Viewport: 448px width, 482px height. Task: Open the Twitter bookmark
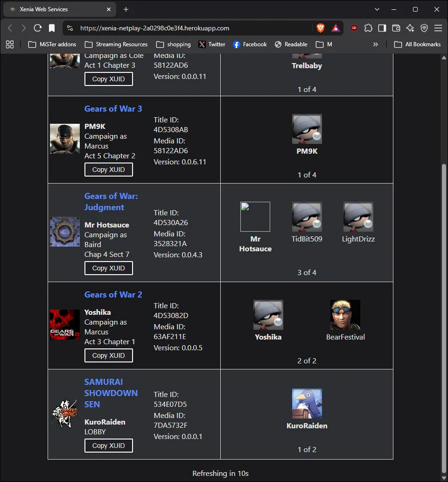212,44
